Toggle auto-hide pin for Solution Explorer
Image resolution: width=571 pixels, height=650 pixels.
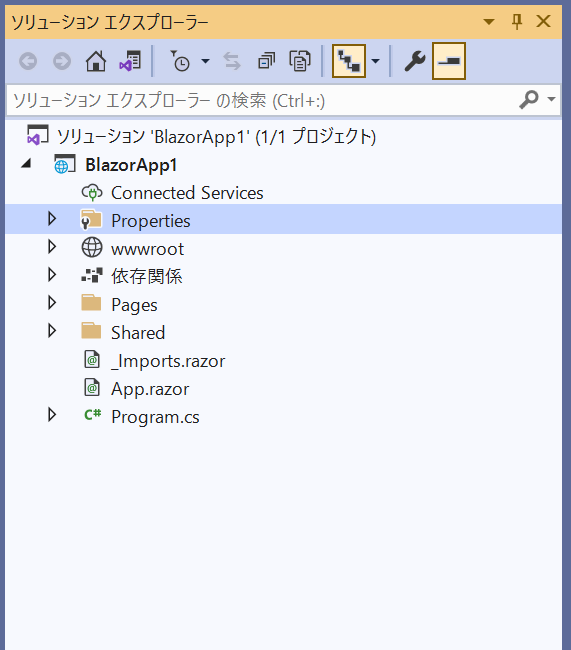pyautogui.click(x=517, y=22)
